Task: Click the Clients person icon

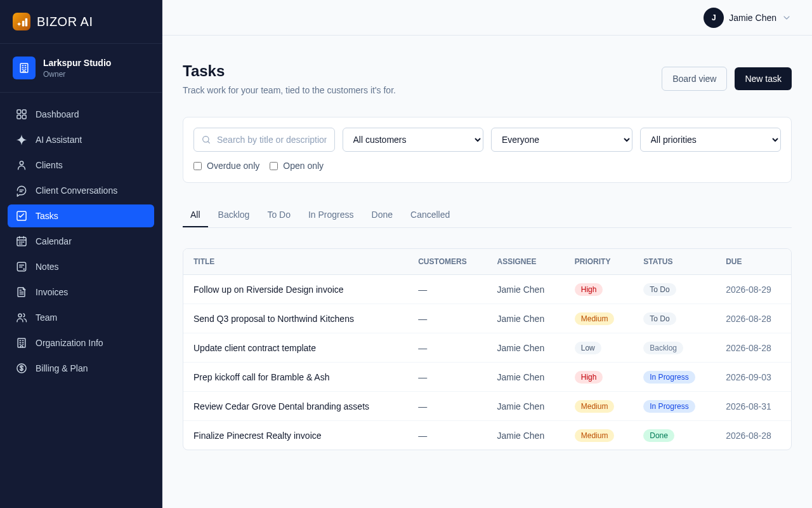Action: pyautogui.click(x=22, y=165)
